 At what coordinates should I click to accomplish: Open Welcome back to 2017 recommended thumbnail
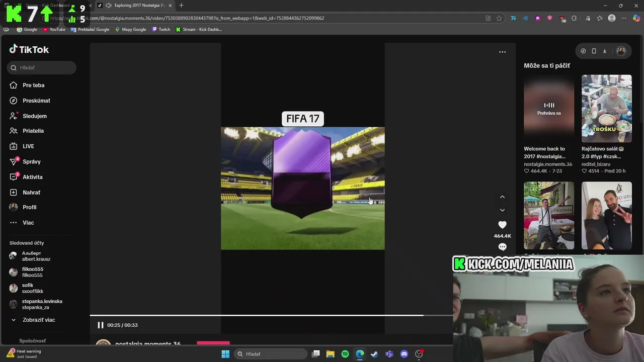pos(549,109)
